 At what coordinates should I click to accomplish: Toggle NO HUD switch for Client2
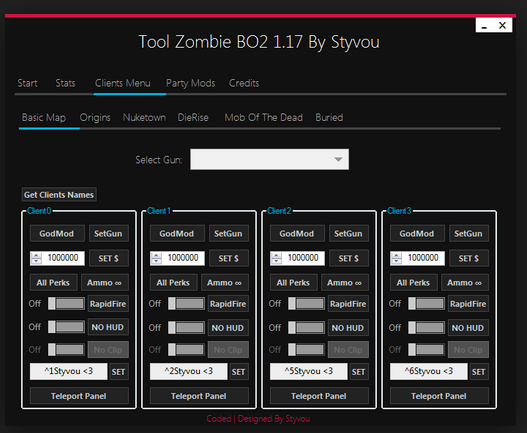306,327
